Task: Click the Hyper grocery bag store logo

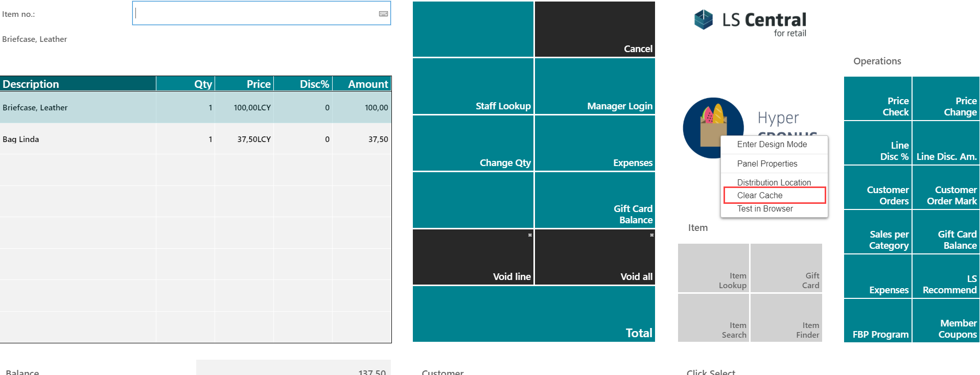Action: coord(713,128)
